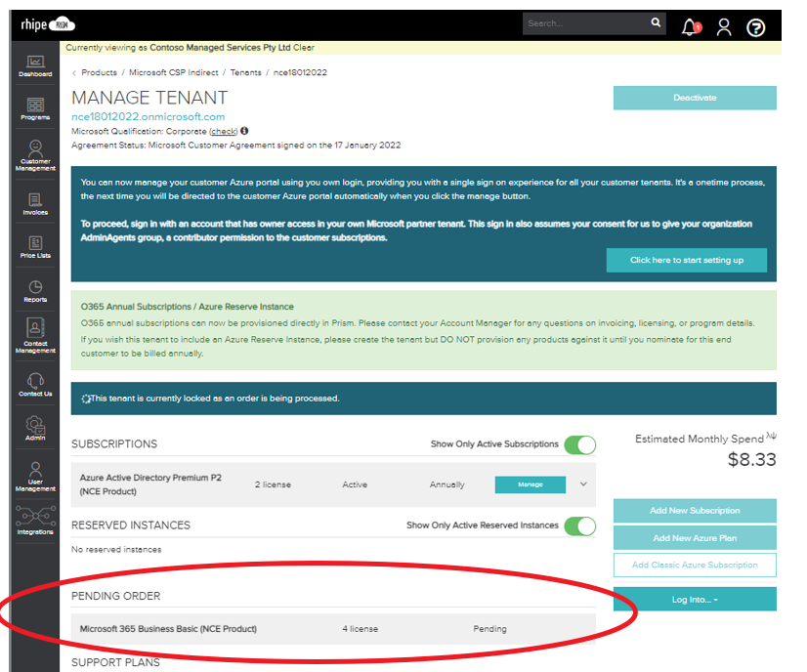Open the Log Into... dropdown

pyautogui.click(x=695, y=599)
